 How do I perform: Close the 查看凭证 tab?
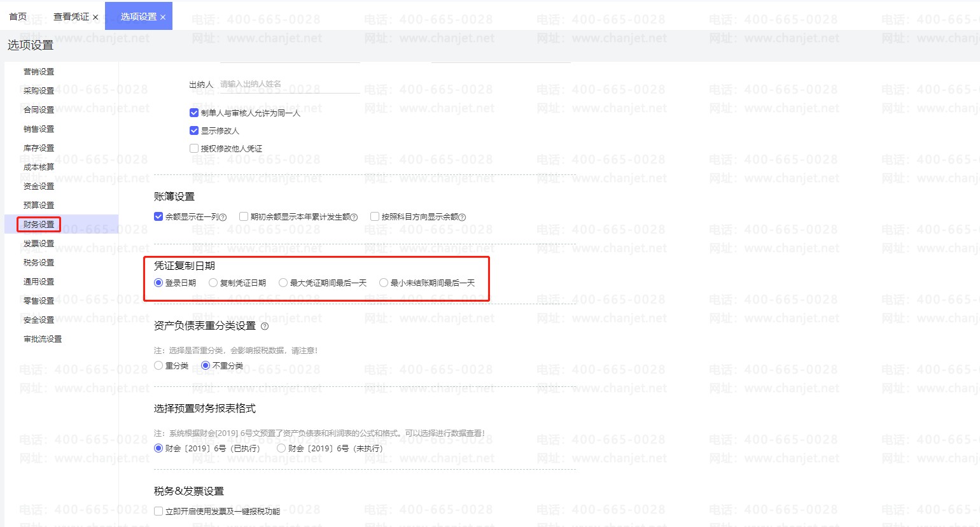click(95, 17)
